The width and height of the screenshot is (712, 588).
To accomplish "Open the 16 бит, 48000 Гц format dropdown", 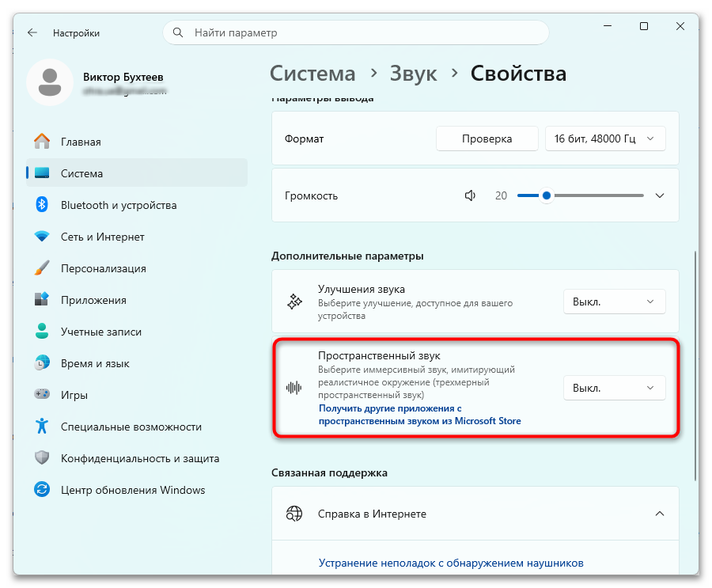I will tap(605, 138).
